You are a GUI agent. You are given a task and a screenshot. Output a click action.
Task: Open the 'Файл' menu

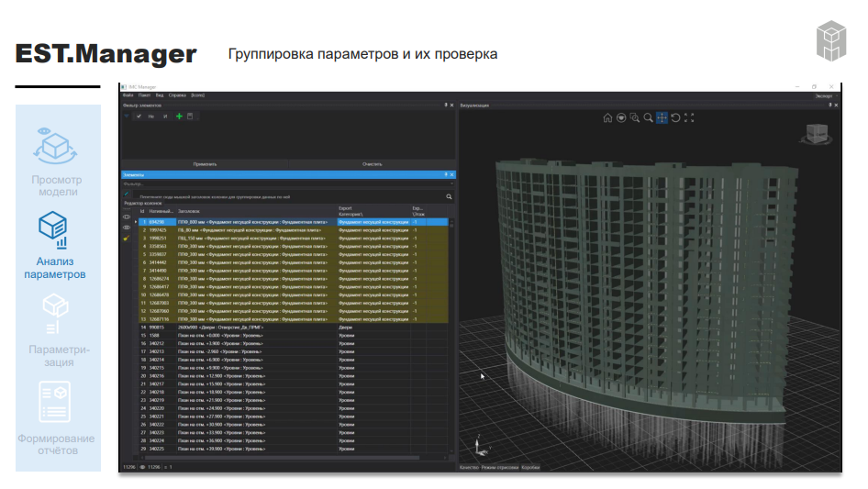[x=128, y=95]
